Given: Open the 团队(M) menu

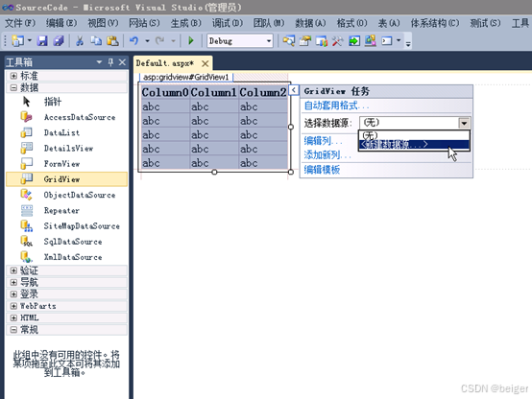Looking at the screenshot, I should 269,23.
